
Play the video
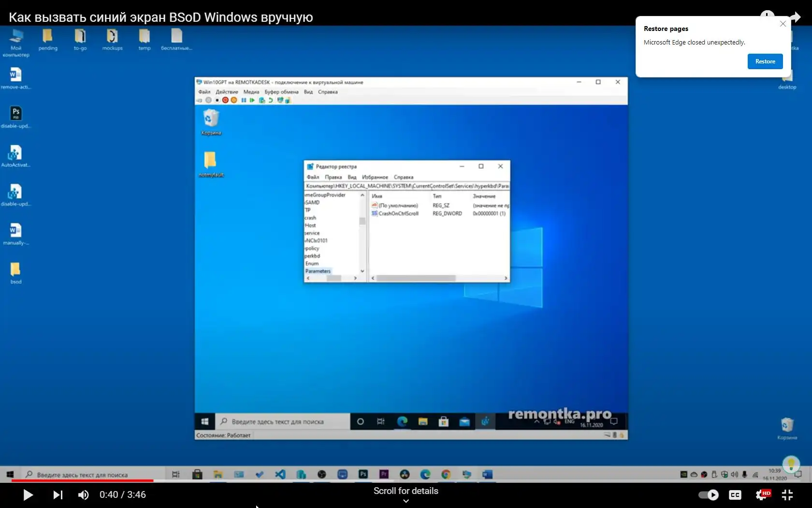point(28,495)
